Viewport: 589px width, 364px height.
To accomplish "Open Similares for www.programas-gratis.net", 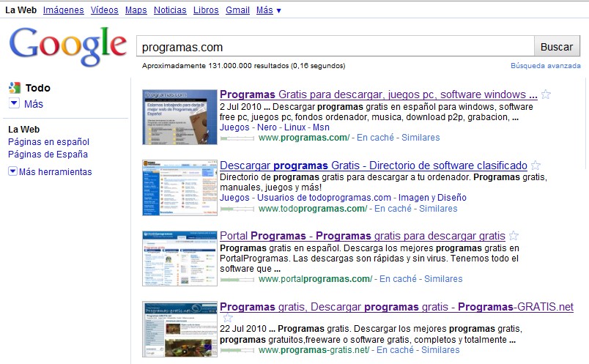I will click(440, 350).
